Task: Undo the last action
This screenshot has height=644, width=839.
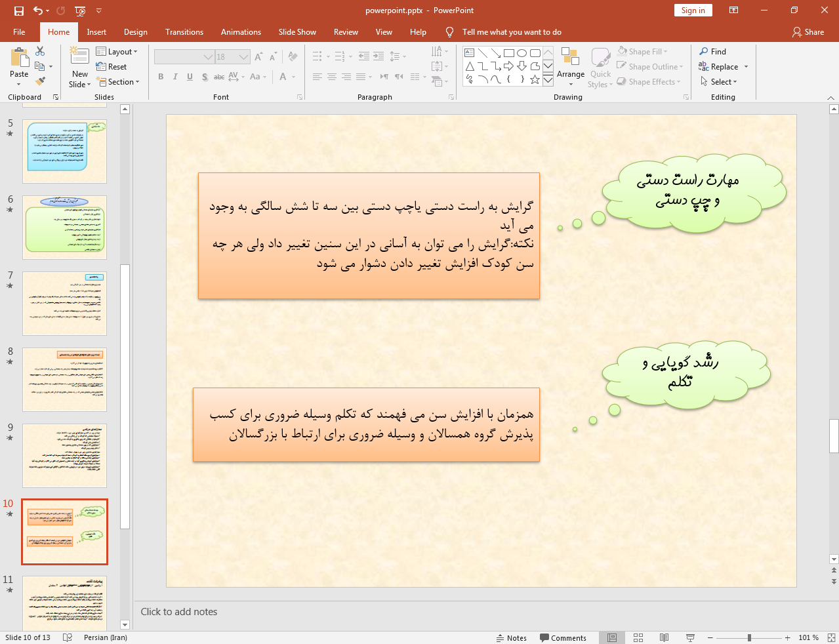Action: point(38,10)
